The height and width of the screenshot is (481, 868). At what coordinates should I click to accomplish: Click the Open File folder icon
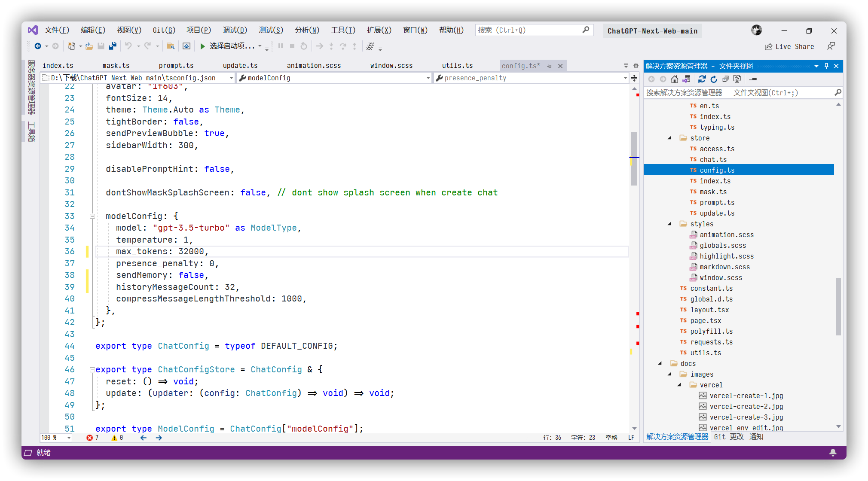click(89, 46)
